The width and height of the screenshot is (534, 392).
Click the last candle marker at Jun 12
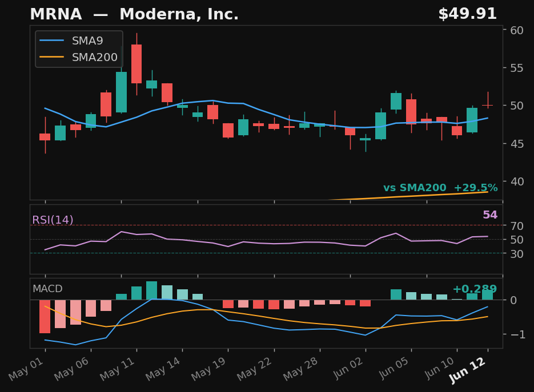[488, 105]
